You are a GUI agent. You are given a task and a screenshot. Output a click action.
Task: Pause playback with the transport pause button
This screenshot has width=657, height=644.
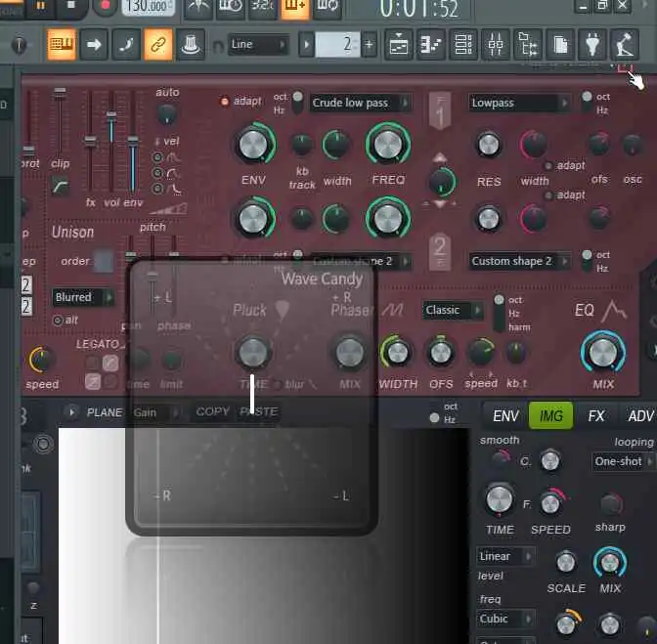(41, 6)
